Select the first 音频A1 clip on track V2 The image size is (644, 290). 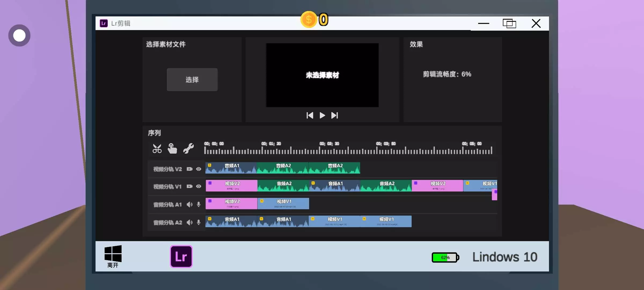(231, 168)
